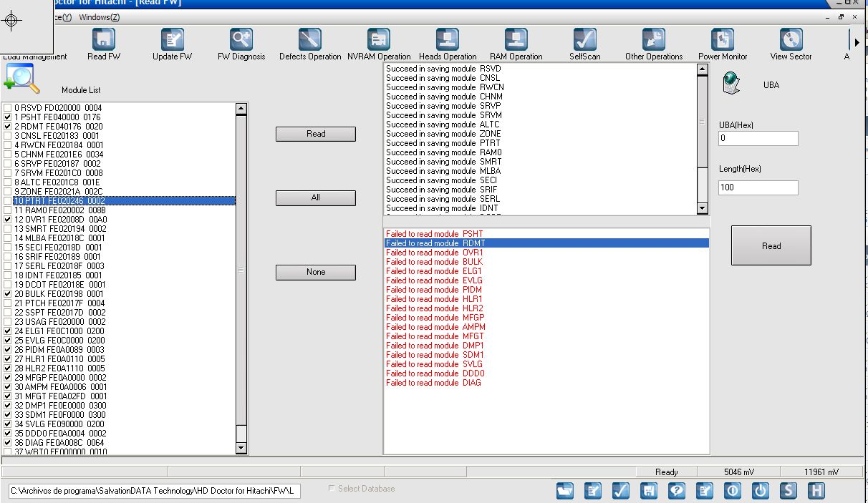Toggle the Select Database checkbox
Image resolution: width=868 pixels, height=503 pixels.
click(x=331, y=489)
